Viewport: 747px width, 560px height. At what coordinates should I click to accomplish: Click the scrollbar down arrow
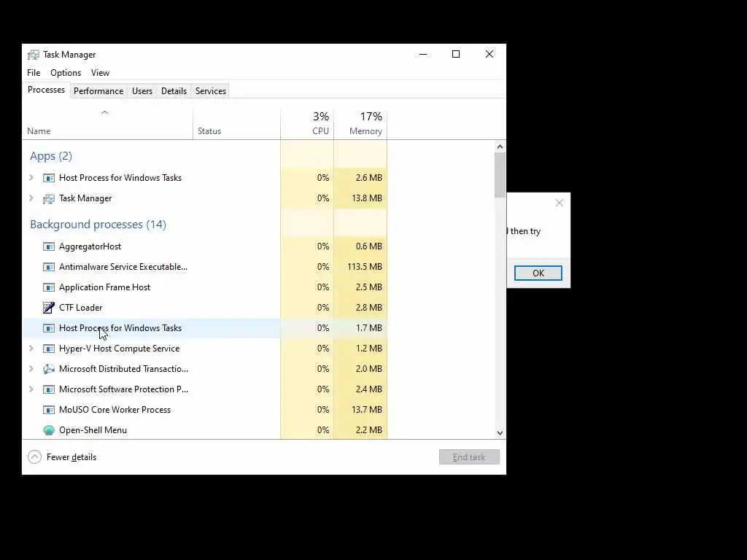500,433
